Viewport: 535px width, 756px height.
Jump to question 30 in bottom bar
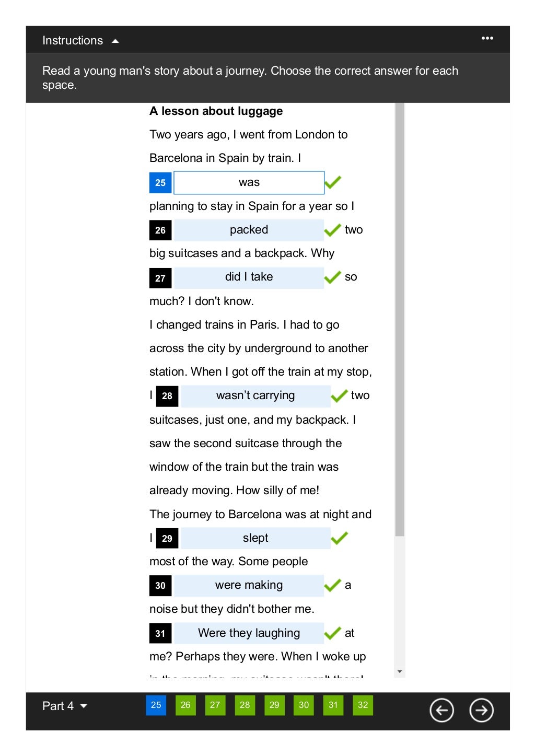304,705
